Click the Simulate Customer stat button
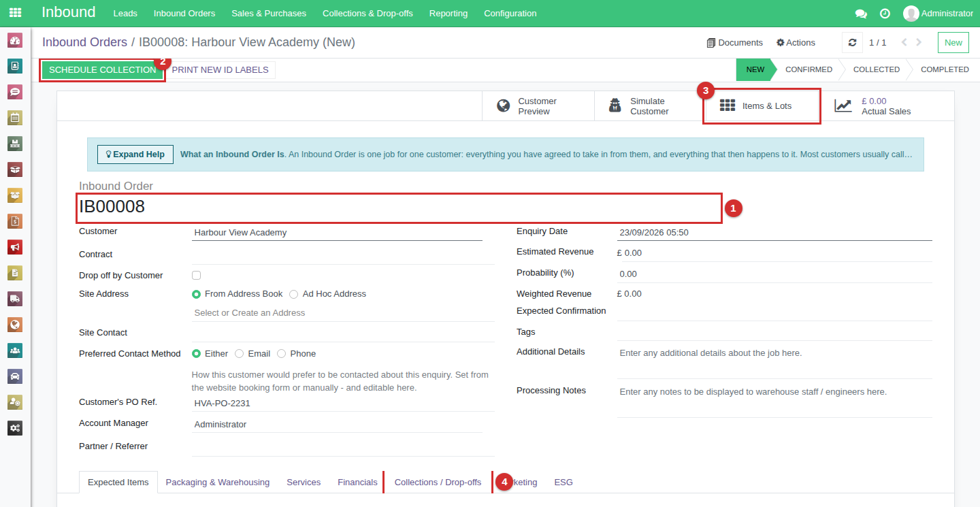Image resolution: width=980 pixels, height=507 pixels. pos(650,106)
